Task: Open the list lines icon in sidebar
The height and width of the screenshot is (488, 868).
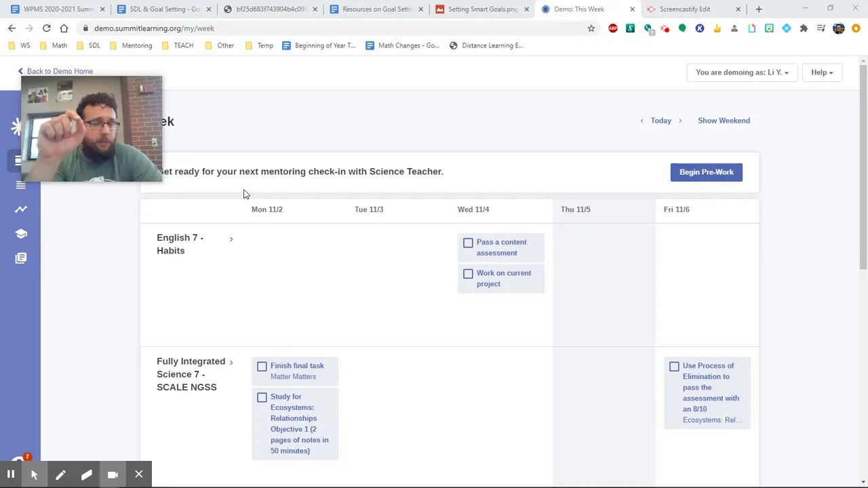Action: pyautogui.click(x=21, y=185)
